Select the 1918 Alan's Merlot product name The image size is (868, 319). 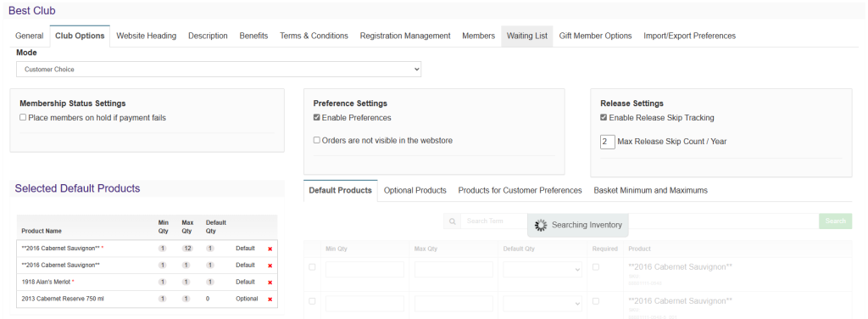(46, 282)
